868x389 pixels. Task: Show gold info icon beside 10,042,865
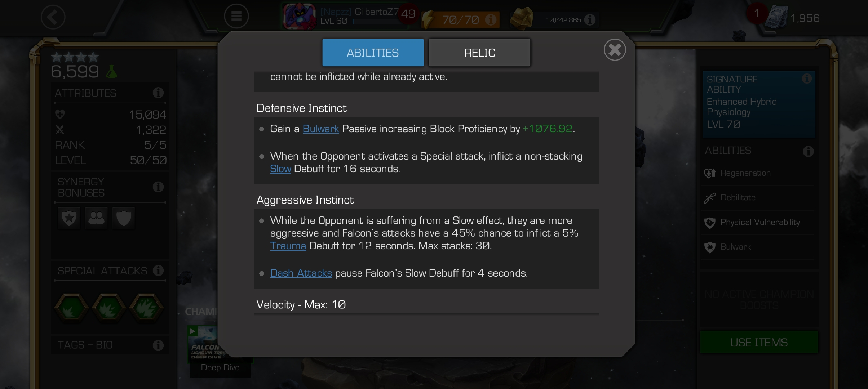[590, 19]
